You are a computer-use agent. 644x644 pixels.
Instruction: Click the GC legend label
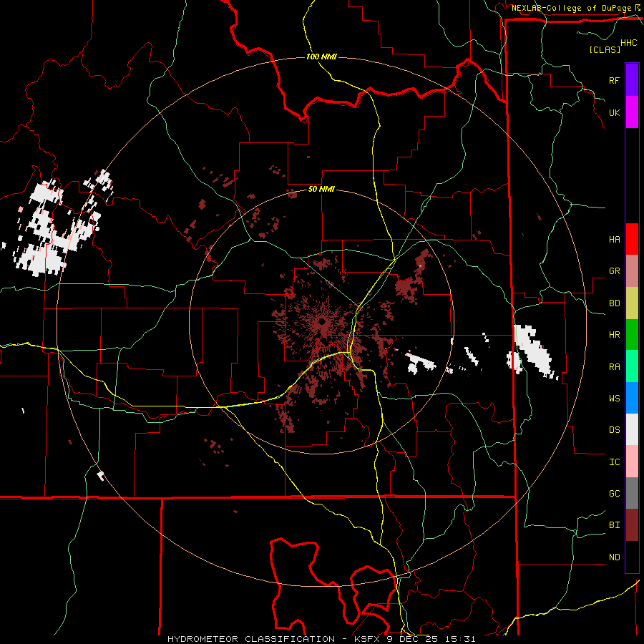(x=614, y=494)
